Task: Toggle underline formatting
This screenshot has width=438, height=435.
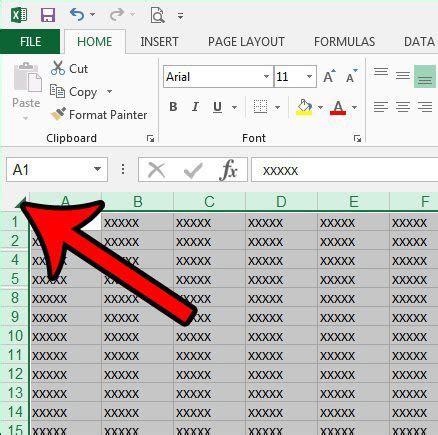Action: [217, 107]
